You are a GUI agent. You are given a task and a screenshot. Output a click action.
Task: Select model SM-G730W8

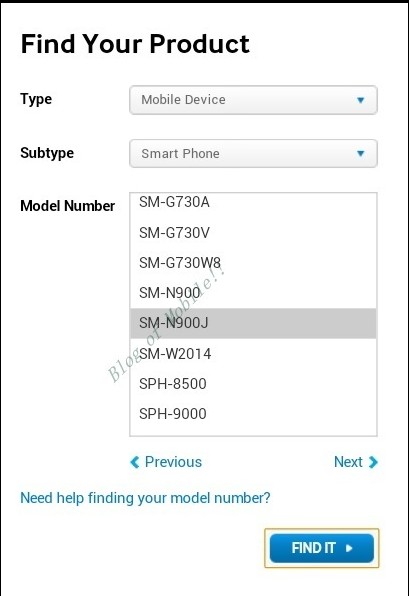coord(253,263)
